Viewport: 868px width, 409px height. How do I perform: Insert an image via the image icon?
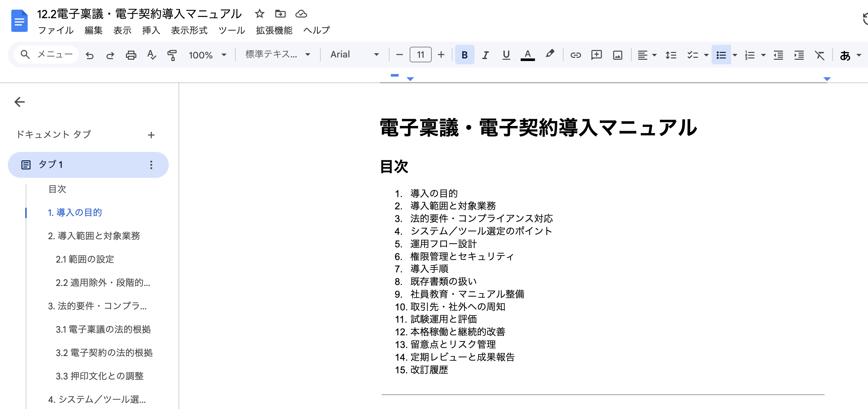[x=617, y=55]
